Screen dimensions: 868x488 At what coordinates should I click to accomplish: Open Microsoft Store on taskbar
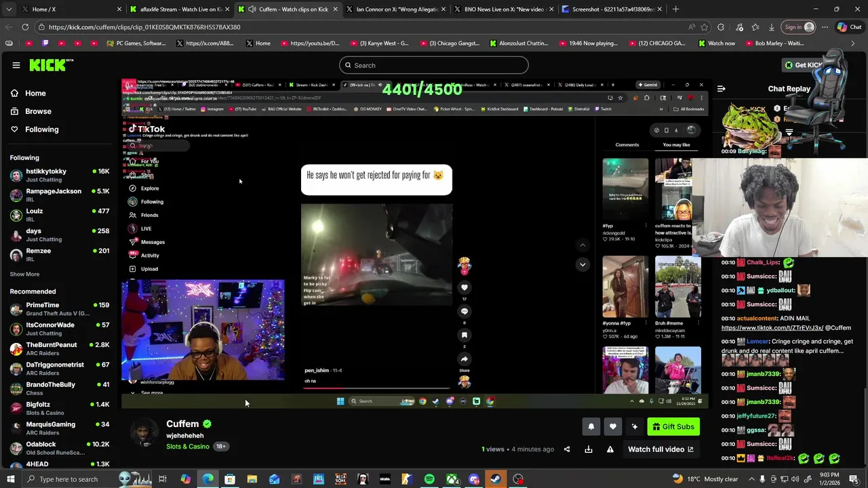(230, 479)
